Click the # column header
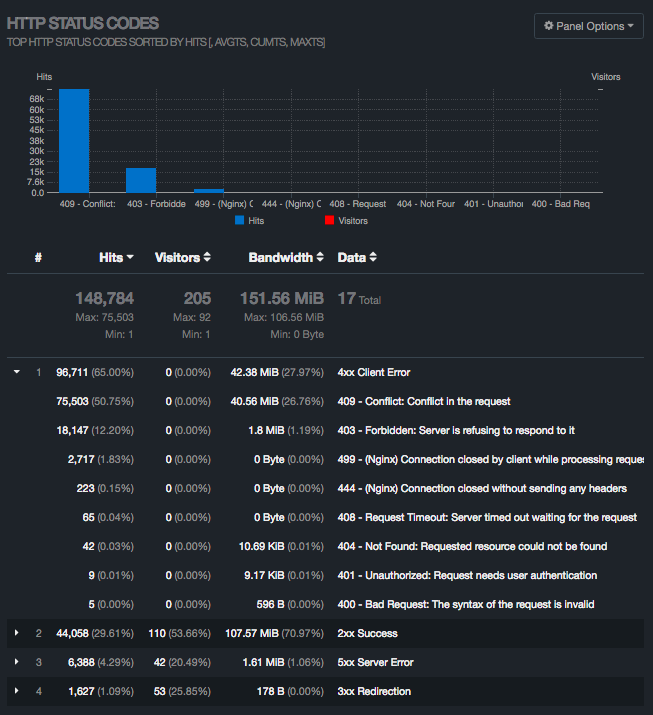 tap(38, 257)
